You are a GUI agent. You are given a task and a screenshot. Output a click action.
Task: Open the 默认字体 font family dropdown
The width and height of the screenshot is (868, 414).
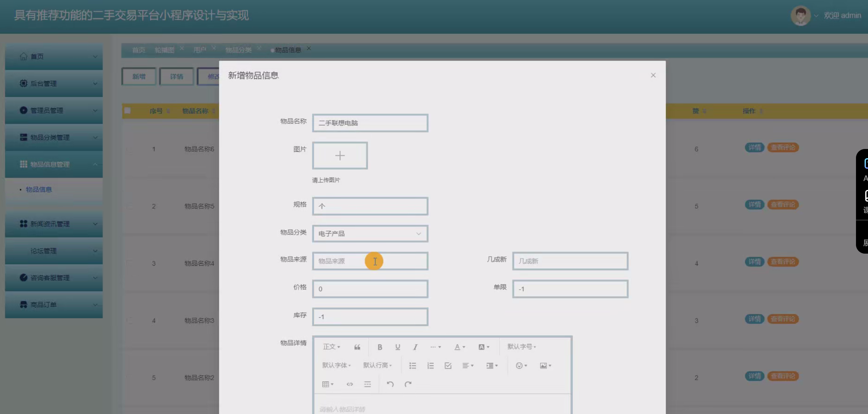pyautogui.click(x=336, y=365)
